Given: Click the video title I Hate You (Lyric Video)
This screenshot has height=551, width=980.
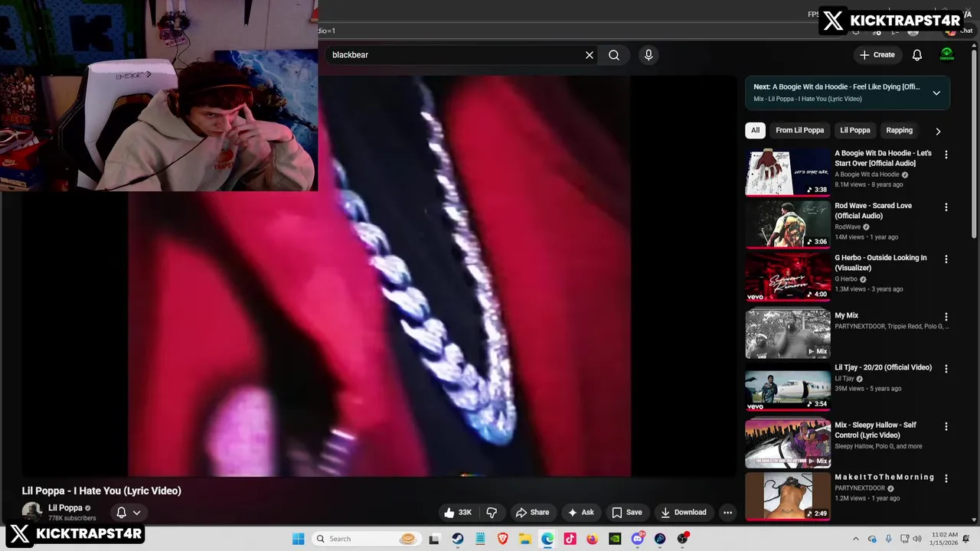Looking at the screenshot, I should click(x=102, y=491).
